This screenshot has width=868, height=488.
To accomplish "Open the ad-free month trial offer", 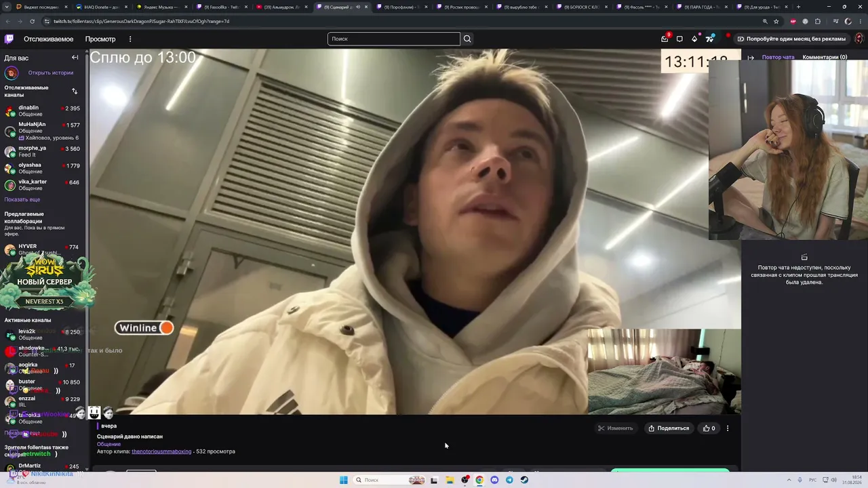I will (791, 39).
